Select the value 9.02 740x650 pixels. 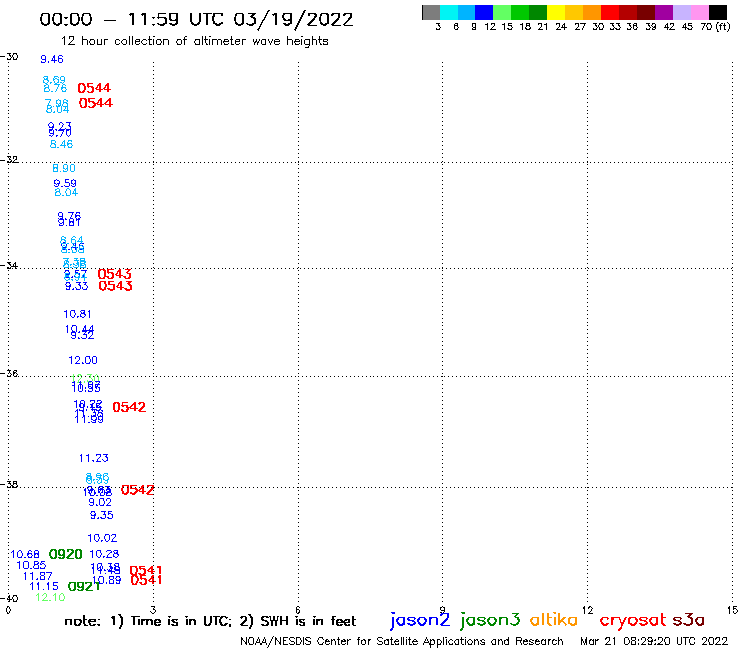pos(100,502)
